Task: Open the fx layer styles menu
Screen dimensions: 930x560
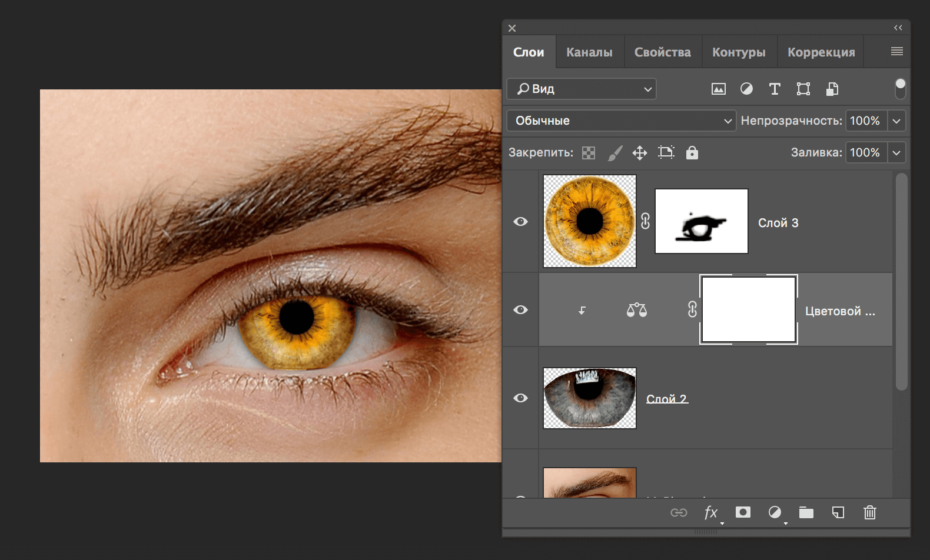Action: point(711,512)
